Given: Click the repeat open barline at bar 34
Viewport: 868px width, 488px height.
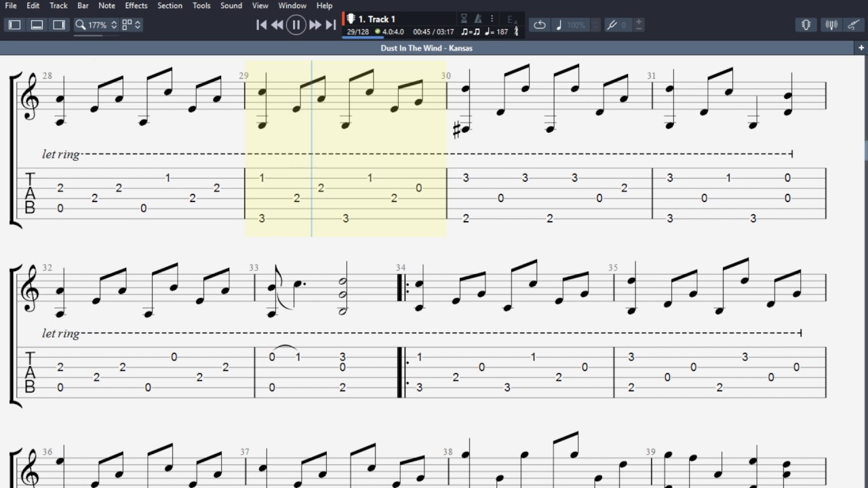Looking at the screenshot, I should point(403,372).
